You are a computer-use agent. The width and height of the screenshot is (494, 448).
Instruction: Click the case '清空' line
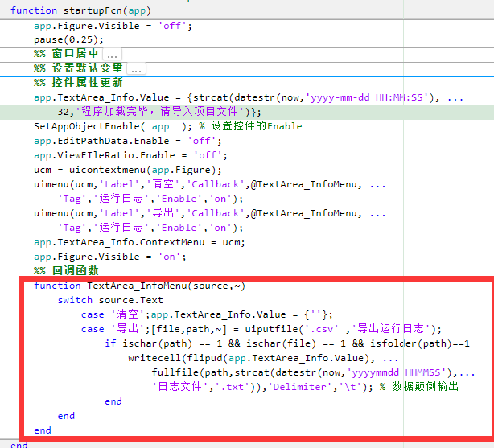point(207,314)
